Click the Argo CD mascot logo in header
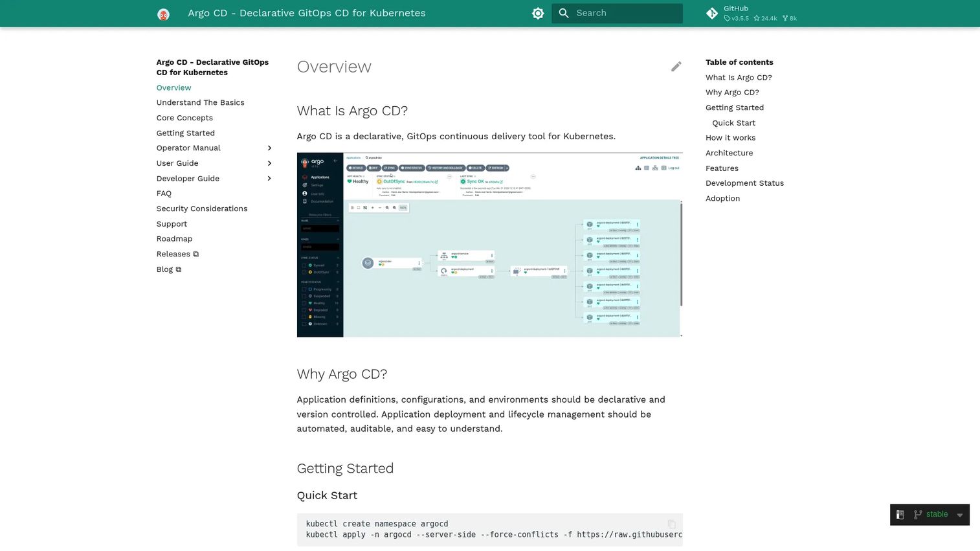Image resolution: width=980 pixels, height=551 pixels. tap(163, 14)
